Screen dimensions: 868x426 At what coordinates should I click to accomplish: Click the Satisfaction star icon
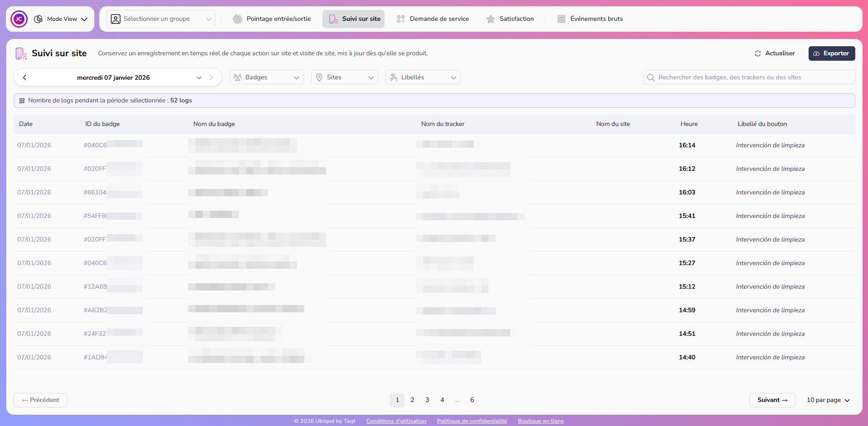[x=490, y=19]
